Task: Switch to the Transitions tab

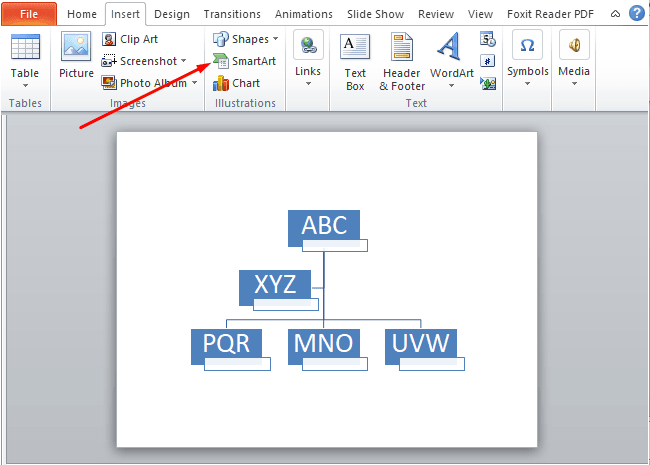Action: pos(232,14)
